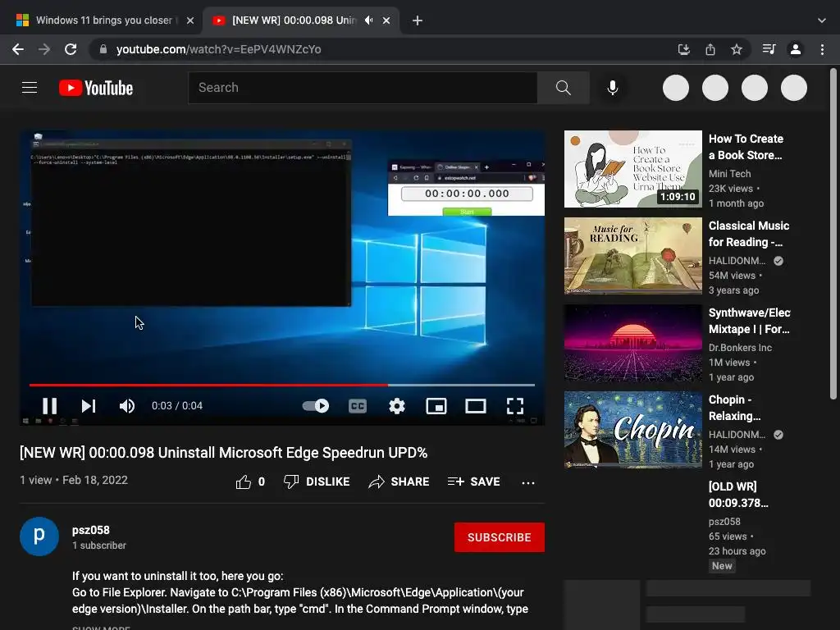Go back in browser history
840x630 pixels.
point(18,49)
